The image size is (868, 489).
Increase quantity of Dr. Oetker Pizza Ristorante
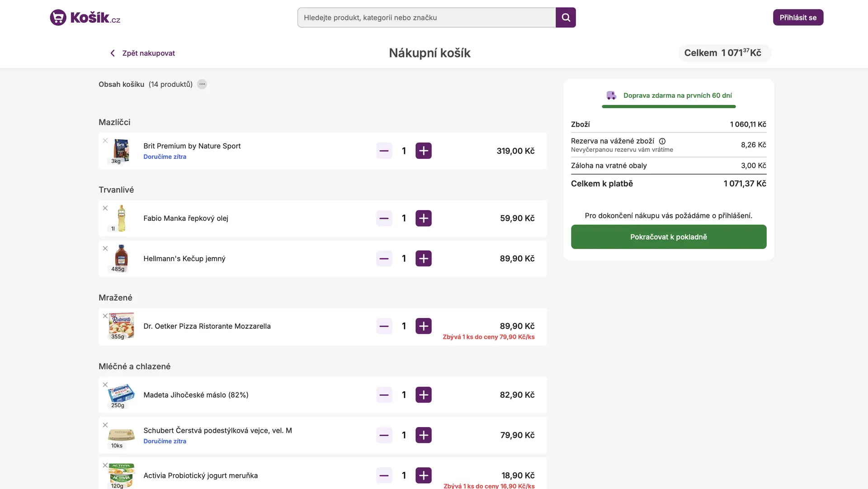[424, 326]
